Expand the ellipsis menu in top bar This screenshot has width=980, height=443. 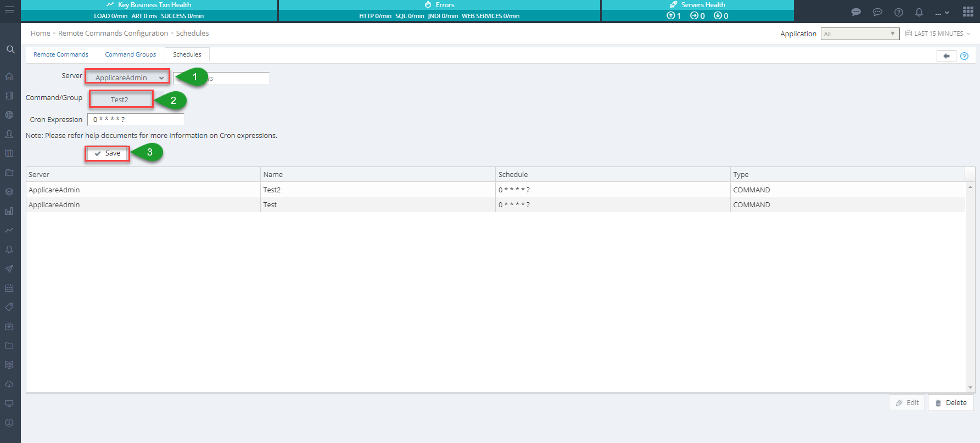pos(942,13)
